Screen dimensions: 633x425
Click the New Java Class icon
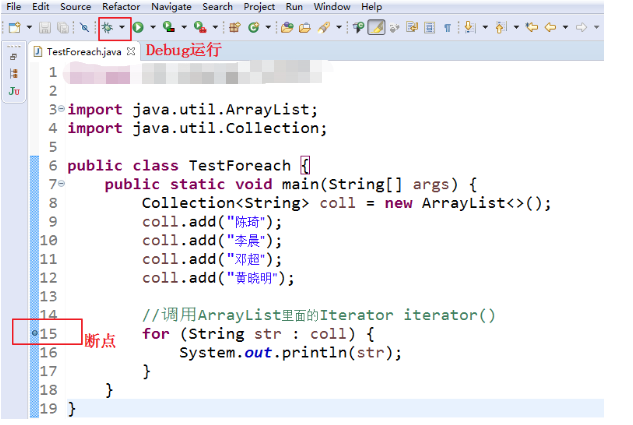[254, 27]
